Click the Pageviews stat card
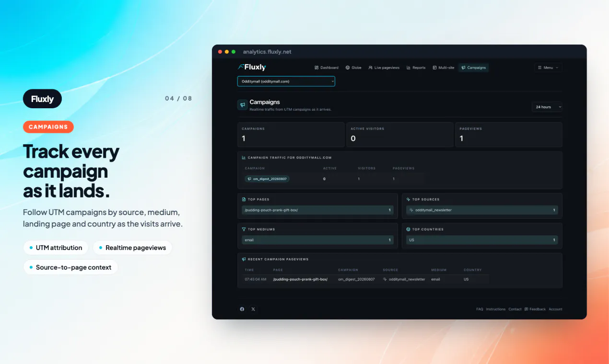609x364 pixels. coord(509,135)
